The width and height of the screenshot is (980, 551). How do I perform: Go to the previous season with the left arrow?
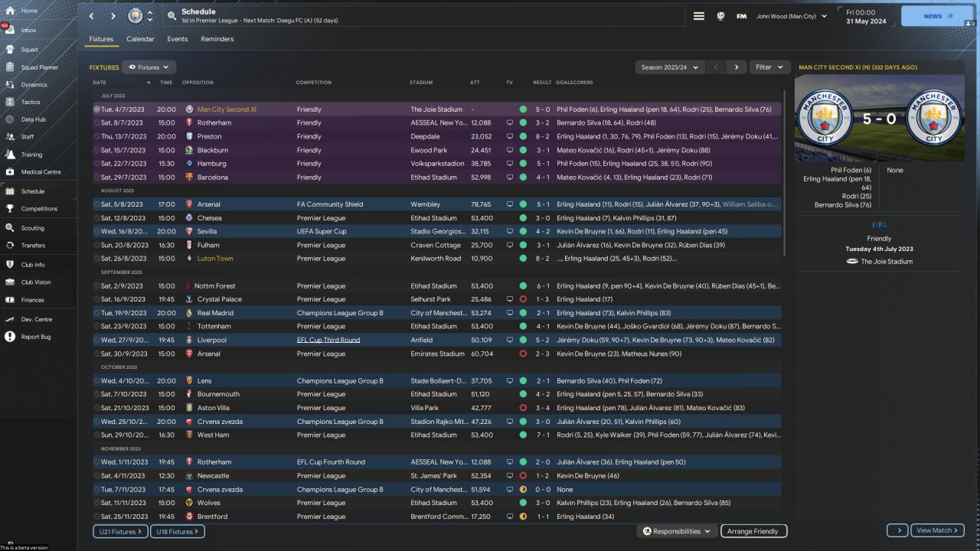[716, 67]
